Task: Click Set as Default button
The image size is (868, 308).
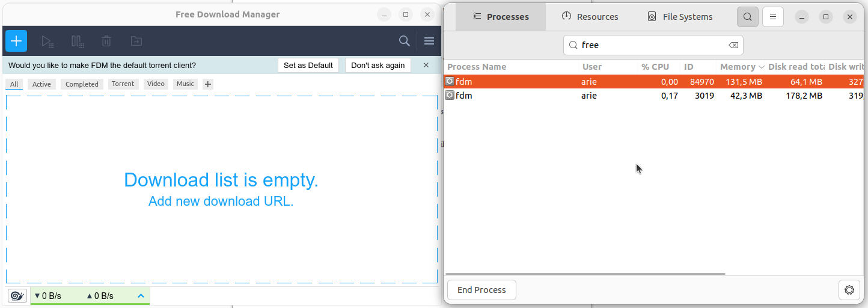Action: 308,65
